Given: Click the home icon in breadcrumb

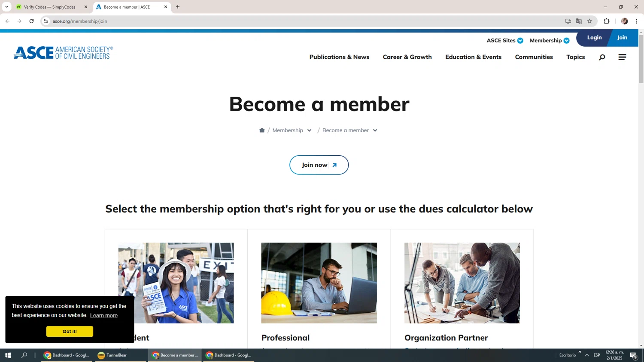Looking at the screenshot, I should pos(262,130).
